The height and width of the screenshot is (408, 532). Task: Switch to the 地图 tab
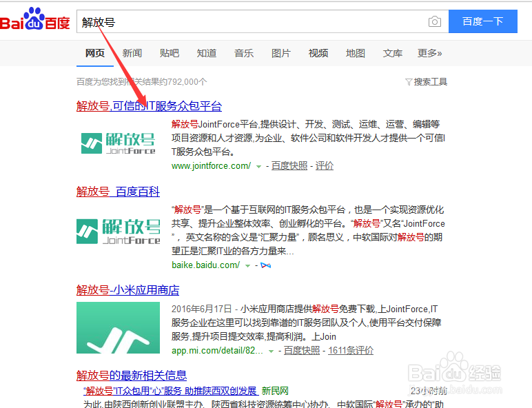click(x=355, y=53)
